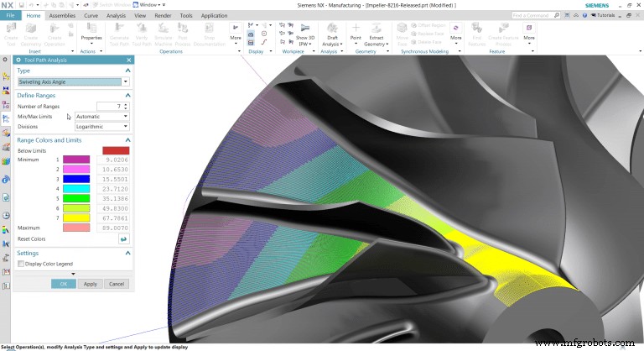Click the range 3 blue color swatch
Image resolution: width=644 pixels, height=351 pixels.
[x=76, y=179]
